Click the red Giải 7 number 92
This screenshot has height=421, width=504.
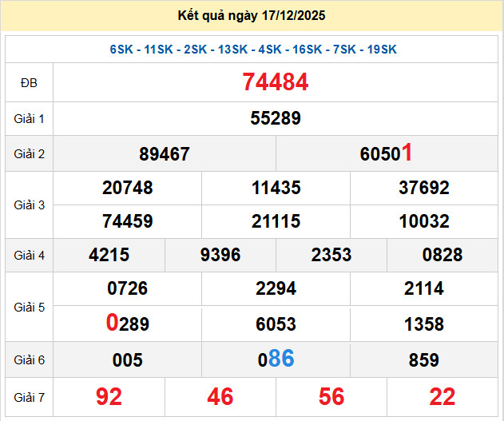tap(109, 397)
